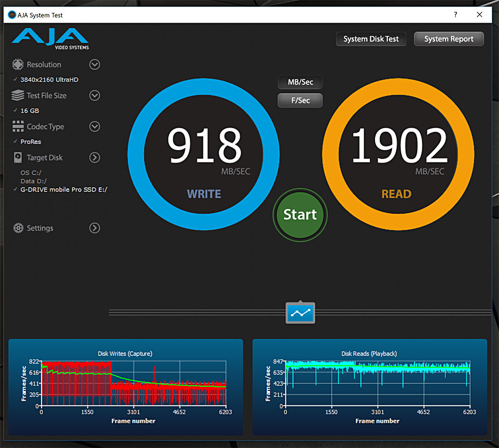
Task: Open the help question mark button
Action: point(455,14)
